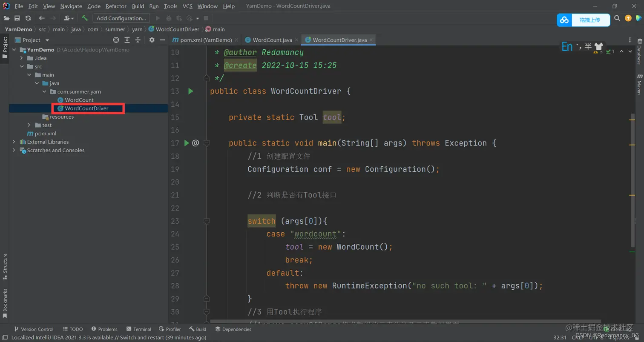This screenshot has width=644, height=342.
Task: Click the Stop square icon in toolbar
Action: point(206,18)
